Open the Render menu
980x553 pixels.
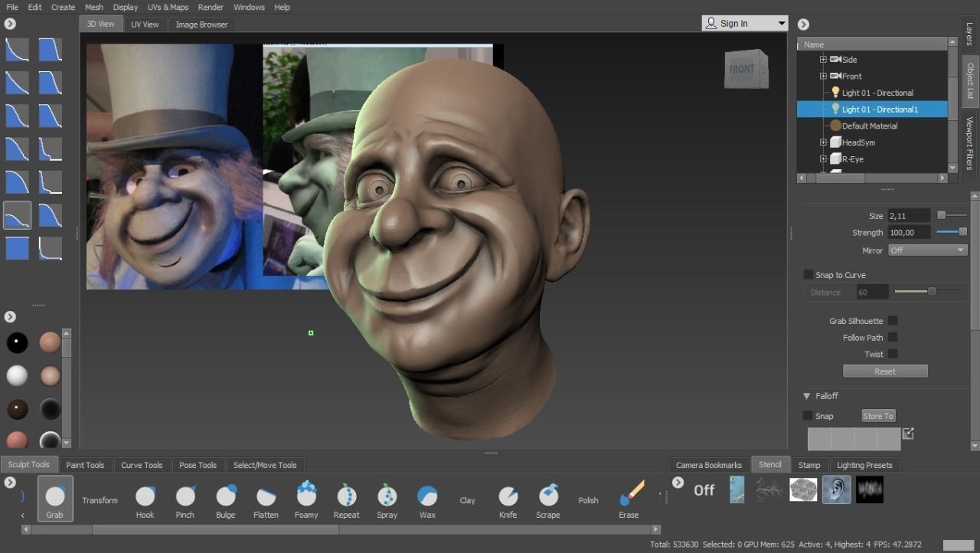pyautogui.click(x=211, y=7)
